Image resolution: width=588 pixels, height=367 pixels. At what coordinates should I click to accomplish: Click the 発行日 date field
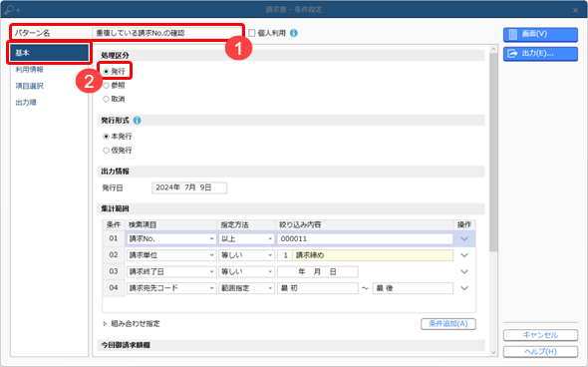(x=189, y=187)
